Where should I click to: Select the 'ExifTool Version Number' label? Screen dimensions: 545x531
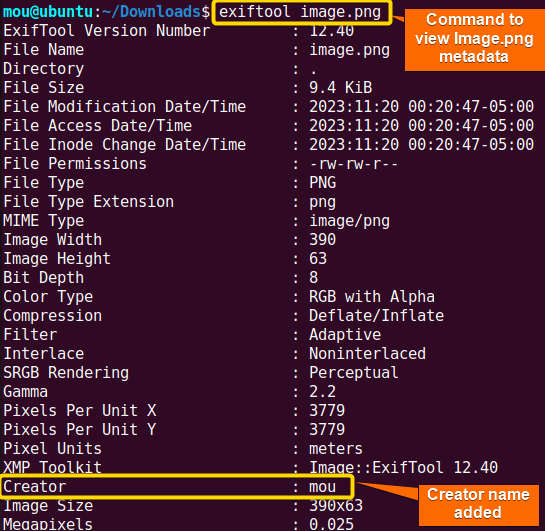pyautogui.click(x=107, y=31)
